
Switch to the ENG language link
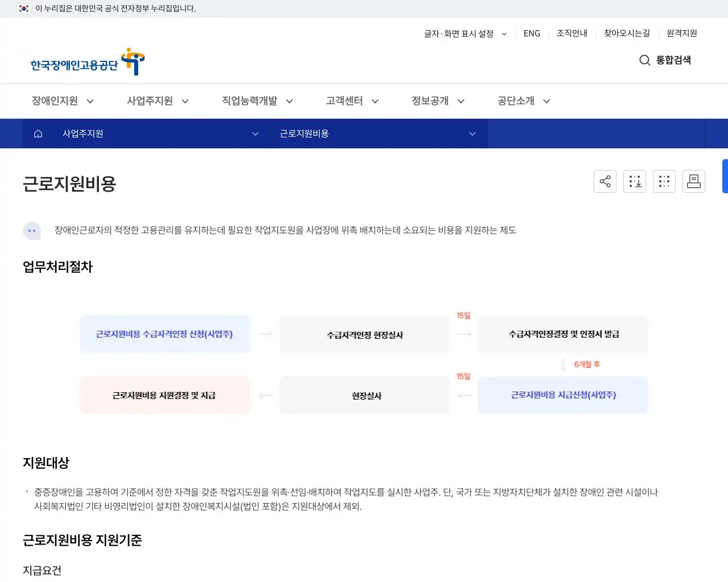pos(532,34)
